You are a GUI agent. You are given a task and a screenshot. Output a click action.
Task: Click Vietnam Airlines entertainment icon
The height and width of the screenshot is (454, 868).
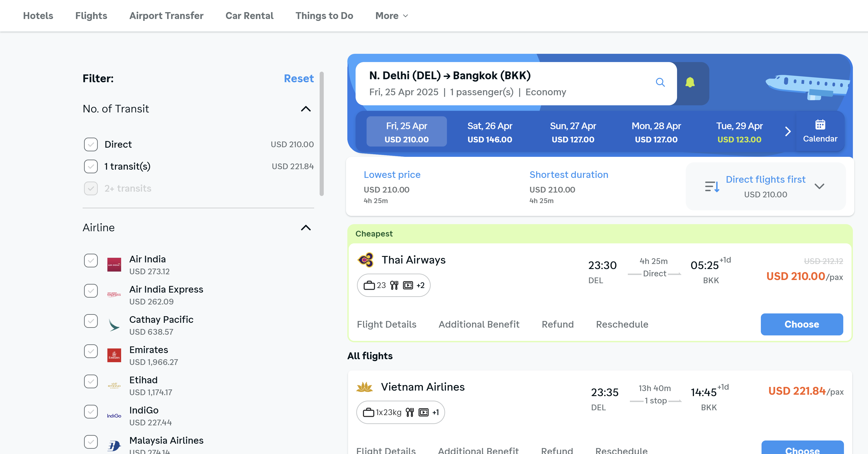click(x=423, y=413)
